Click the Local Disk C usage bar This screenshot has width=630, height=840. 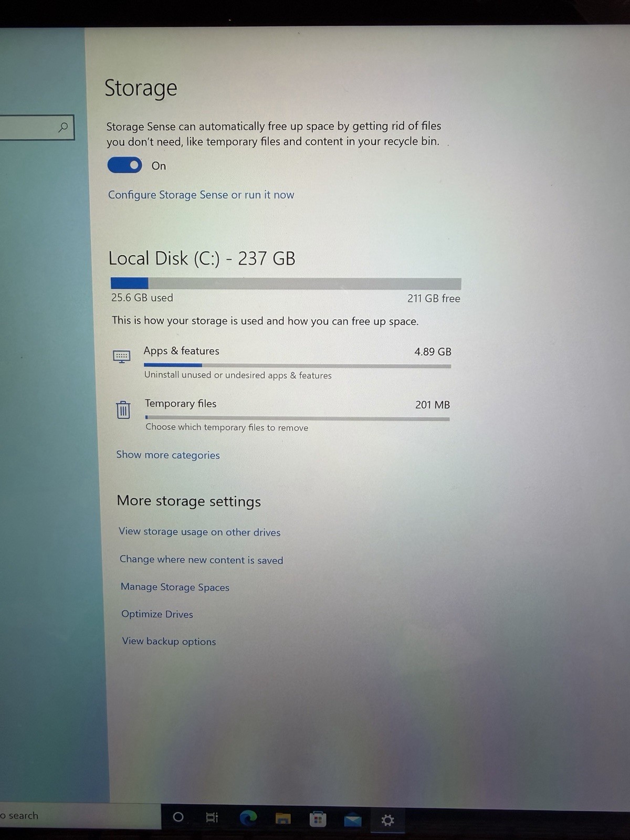[286, 283]
